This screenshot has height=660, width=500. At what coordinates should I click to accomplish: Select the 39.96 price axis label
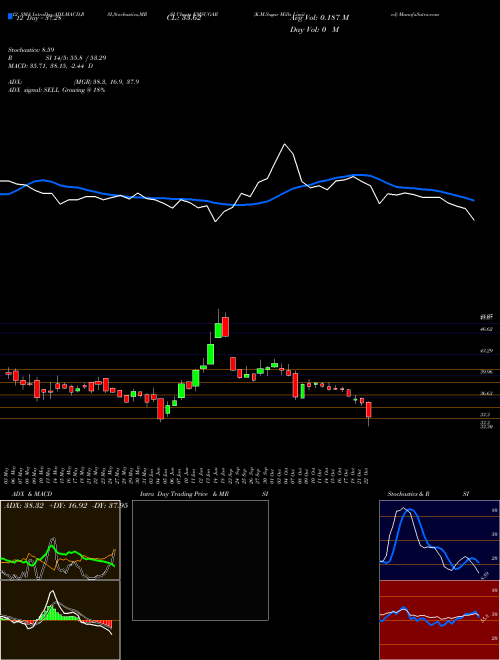coord(487,372)
